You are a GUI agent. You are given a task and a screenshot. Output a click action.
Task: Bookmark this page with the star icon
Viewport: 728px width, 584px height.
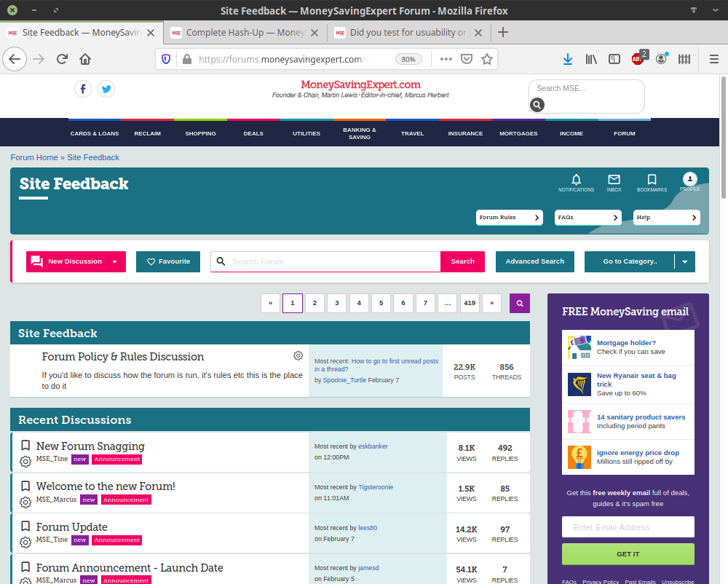click(x=486, y=59)
